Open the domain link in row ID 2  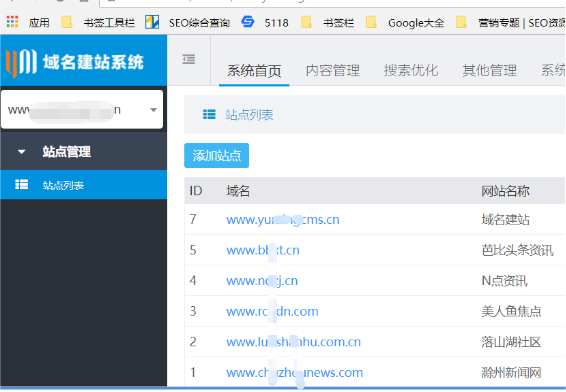tap(293, 342)
